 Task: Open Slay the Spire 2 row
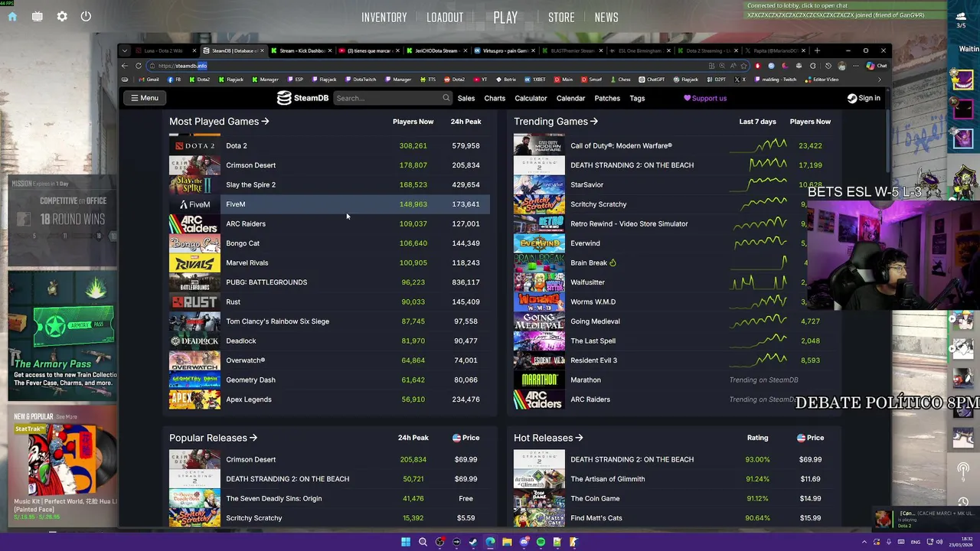coord(329,184)
